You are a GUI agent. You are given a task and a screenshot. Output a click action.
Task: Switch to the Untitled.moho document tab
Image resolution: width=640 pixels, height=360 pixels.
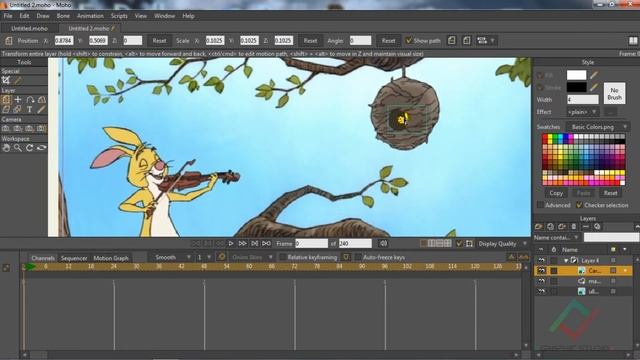29,29
